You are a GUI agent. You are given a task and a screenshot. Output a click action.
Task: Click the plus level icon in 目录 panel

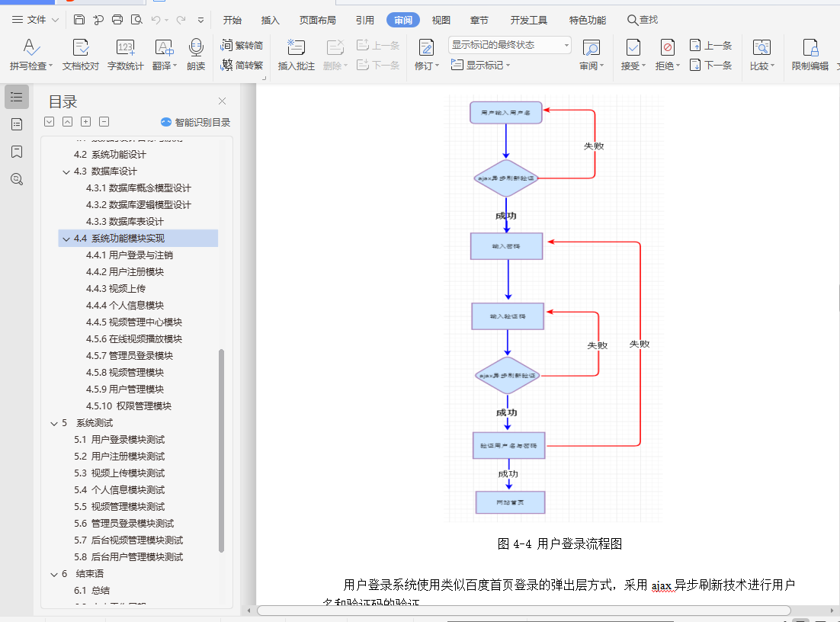pos(85,122)
